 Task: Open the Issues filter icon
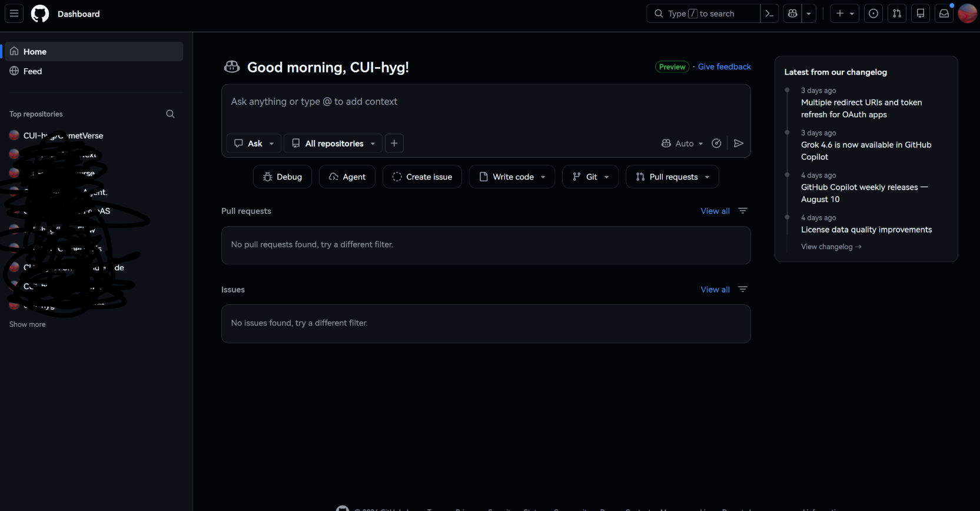743,289
